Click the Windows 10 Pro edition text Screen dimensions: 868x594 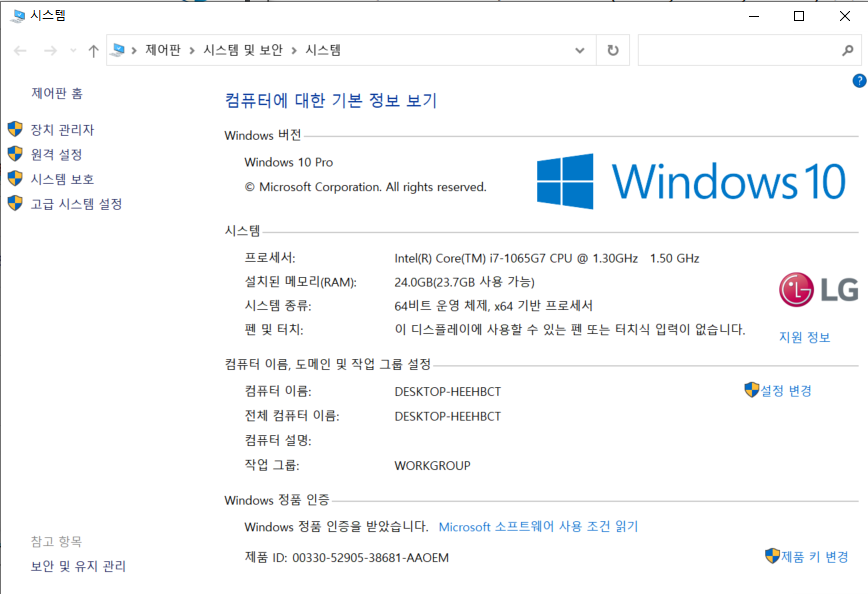tap(288, 163)
